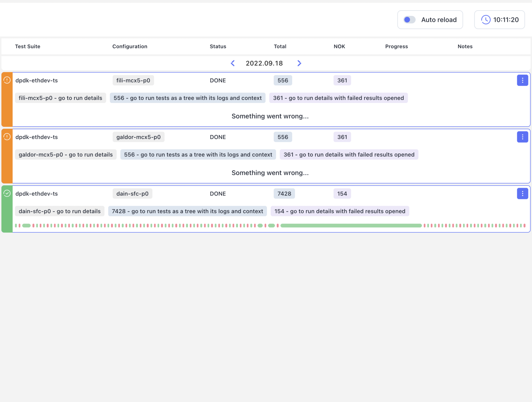532x402 pixels.
Task: Follow galdor row '556 - go to run tests as a tree' link
Action: 198,154
